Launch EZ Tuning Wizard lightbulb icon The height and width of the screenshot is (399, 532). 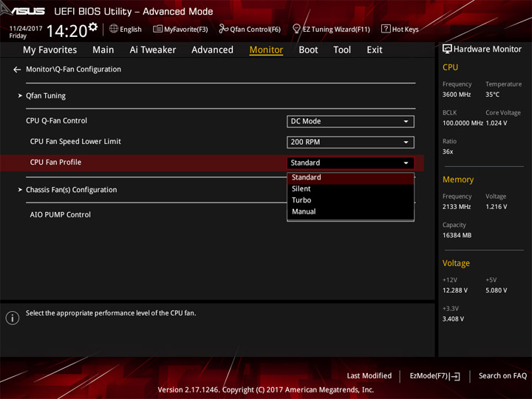tap(296, 29)
